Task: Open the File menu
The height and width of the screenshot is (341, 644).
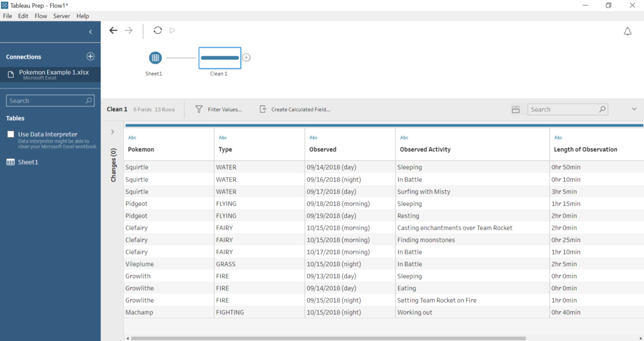Action: 8,16
